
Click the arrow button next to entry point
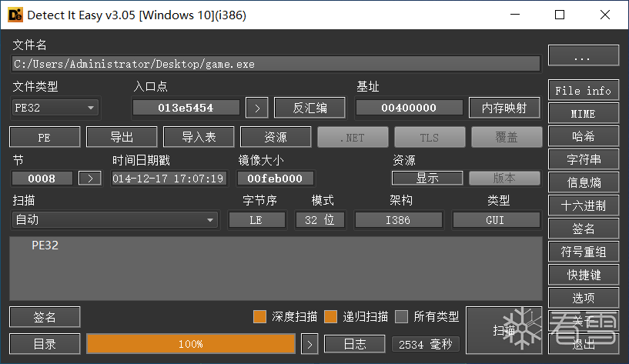point(256,108)
